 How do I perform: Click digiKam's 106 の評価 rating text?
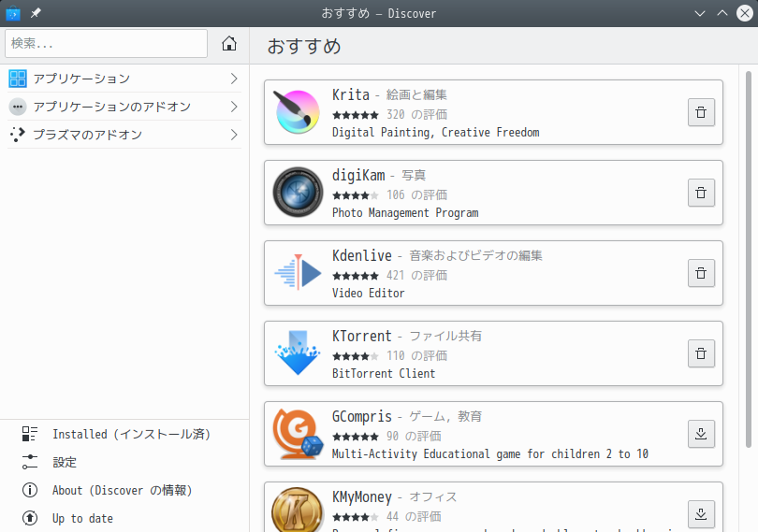416,194
